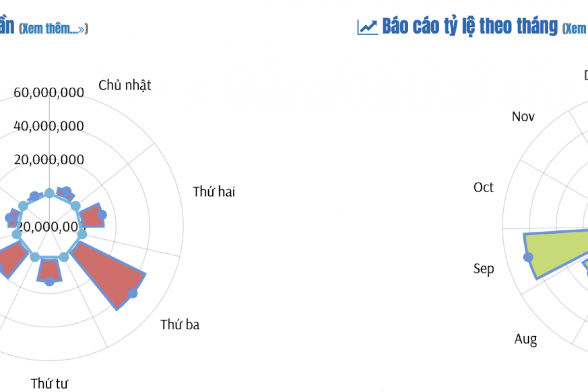The width and height of the screenshot is (588, 392).
Task: Click the Thứ ba axis label
Action: [x=180, y=325]
